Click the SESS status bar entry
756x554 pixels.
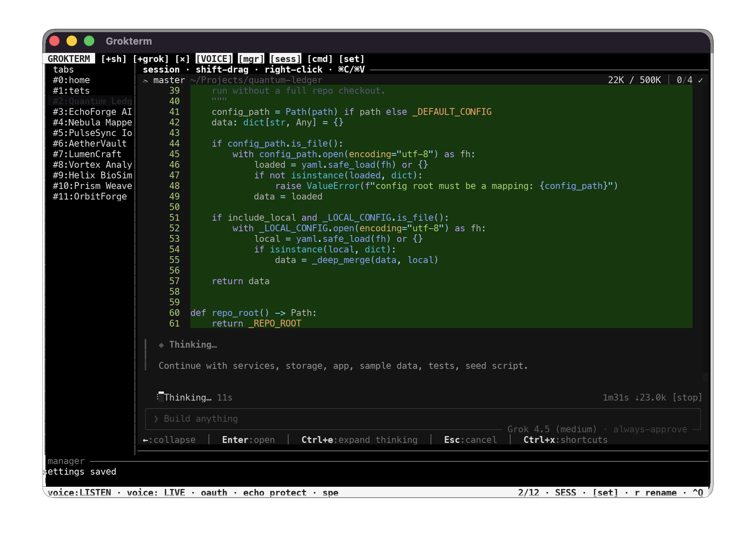565,493
